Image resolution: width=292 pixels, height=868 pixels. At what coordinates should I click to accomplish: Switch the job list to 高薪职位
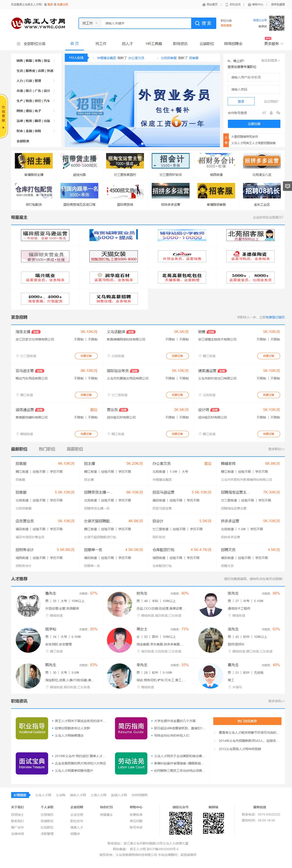tap(75, 449)
